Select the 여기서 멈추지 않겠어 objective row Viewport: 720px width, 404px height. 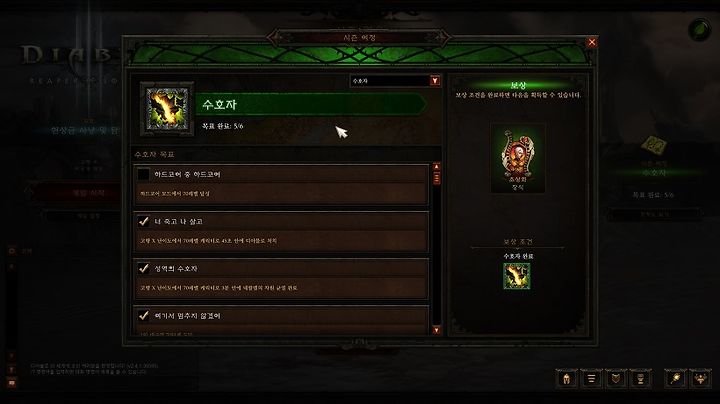pos(281,320)
